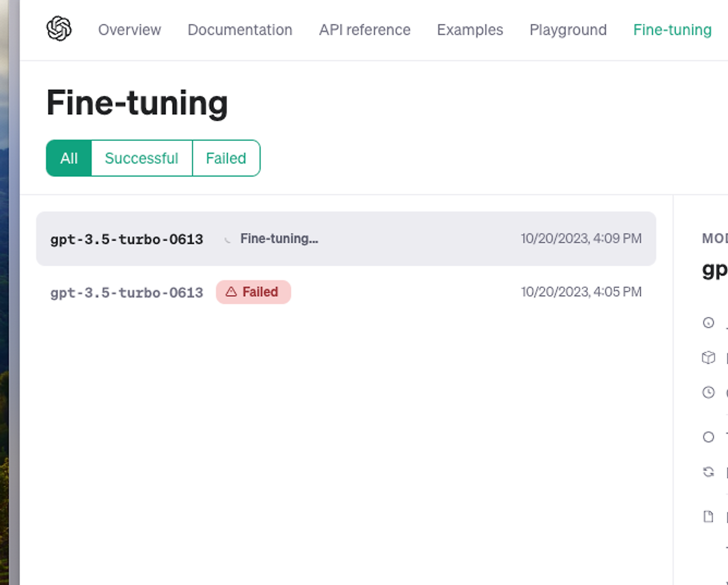
Task: Select the job created at 4:09 PM
Action: click(346, 239)
